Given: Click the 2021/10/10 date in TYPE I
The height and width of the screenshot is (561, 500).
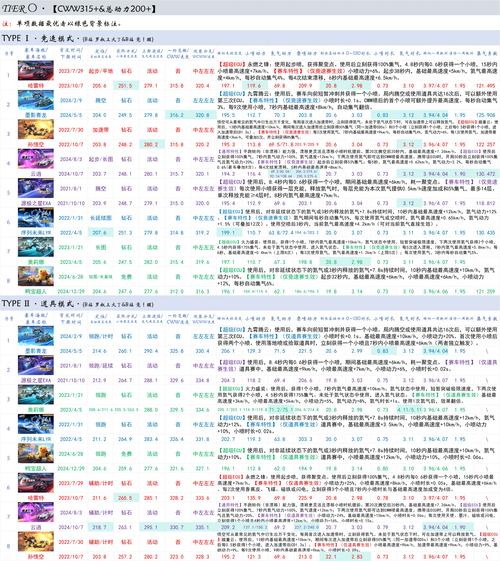Looking at the screenshot, I should click(x=71, y=203).
